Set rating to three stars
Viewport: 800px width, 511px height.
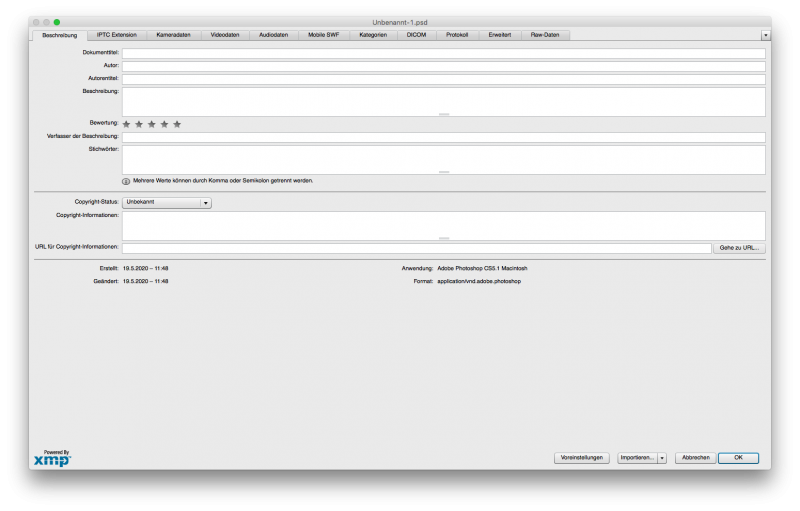coord(152,124)
